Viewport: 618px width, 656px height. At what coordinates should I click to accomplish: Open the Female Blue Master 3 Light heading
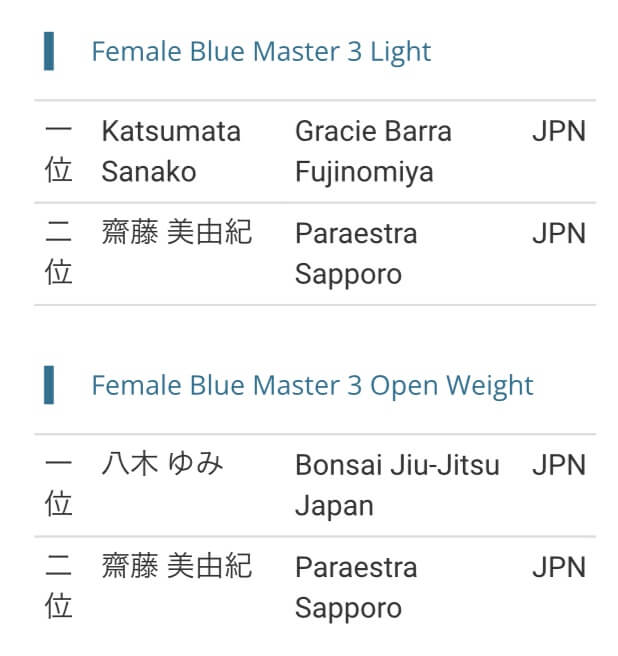(x=261, y=52)
